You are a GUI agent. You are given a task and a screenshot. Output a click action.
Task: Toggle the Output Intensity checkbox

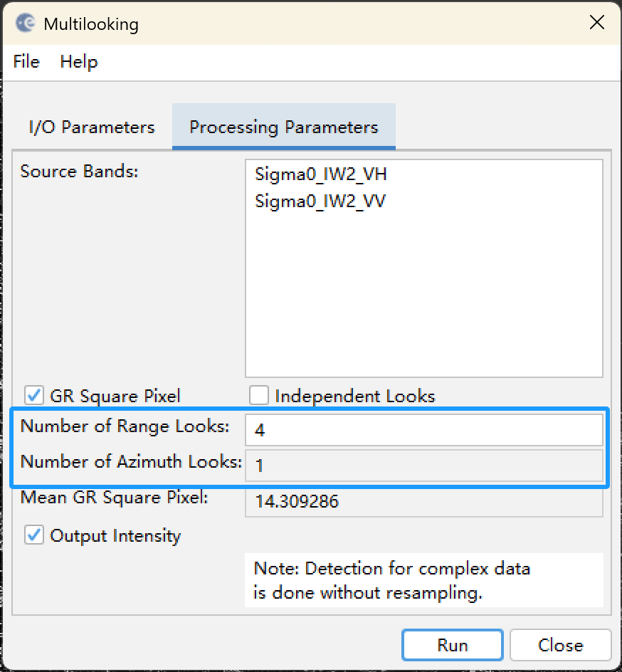point(34,535)
